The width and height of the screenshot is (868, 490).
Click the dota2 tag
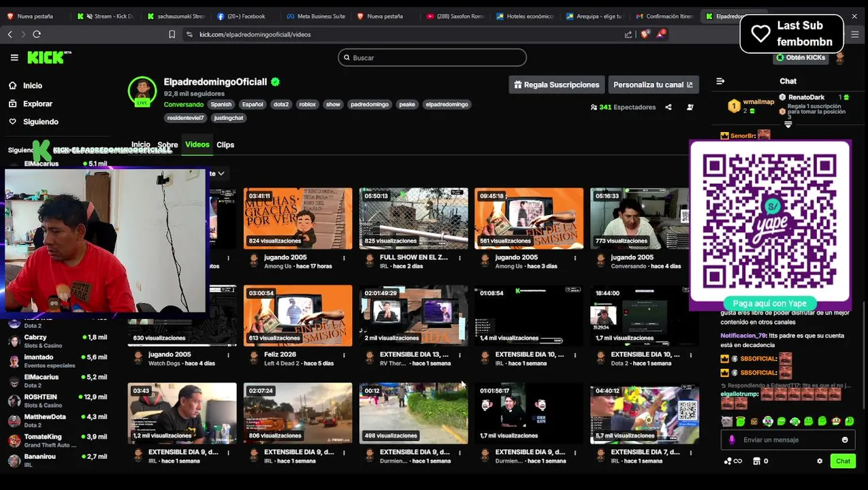pyautogui.click(x=281, y=105)
